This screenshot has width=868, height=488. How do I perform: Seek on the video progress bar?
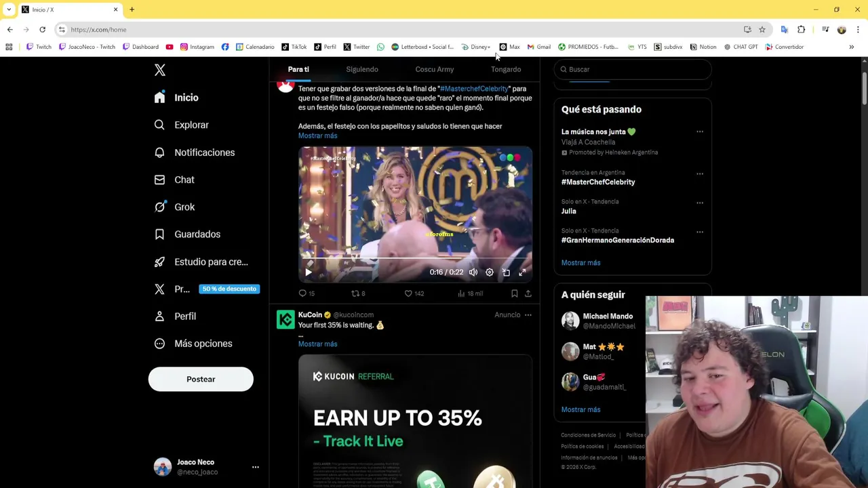point(415,260)
